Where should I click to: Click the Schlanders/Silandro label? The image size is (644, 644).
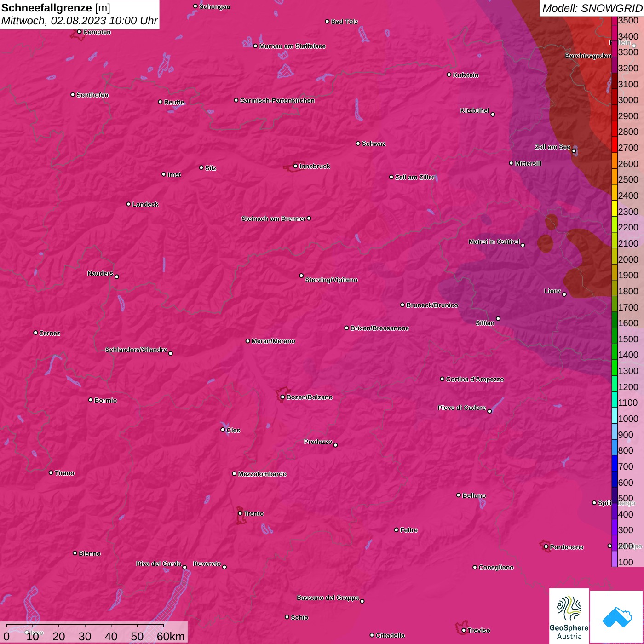point(136,350)
